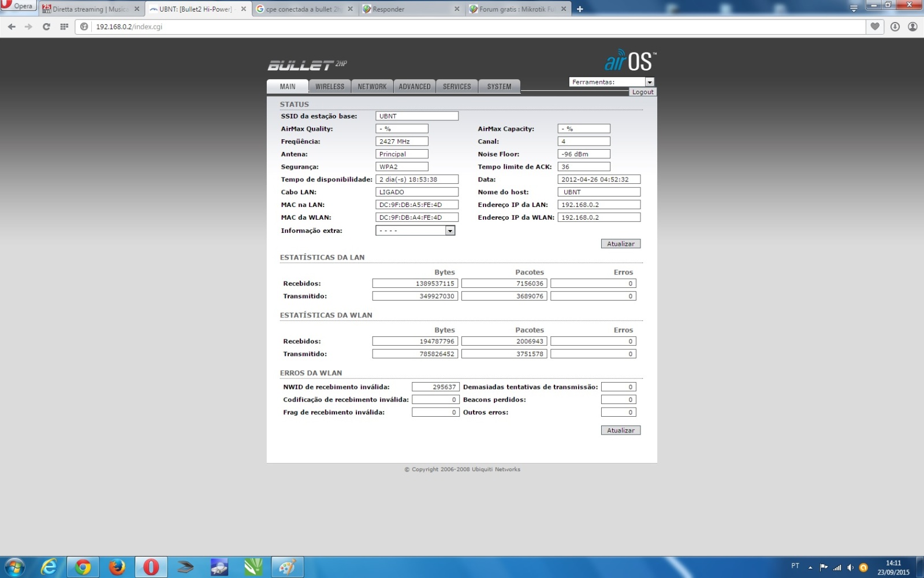Image resolution: width=924 pixels, height=578 pixels.
Task: Launch Firefox from taskbar
Action: click(x=117, y=567)
